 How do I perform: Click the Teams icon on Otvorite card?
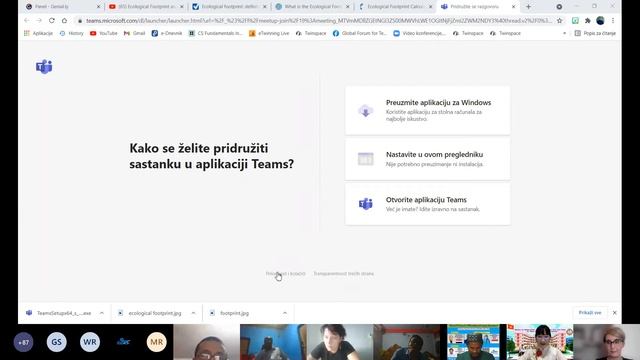(x=365, y=204)
